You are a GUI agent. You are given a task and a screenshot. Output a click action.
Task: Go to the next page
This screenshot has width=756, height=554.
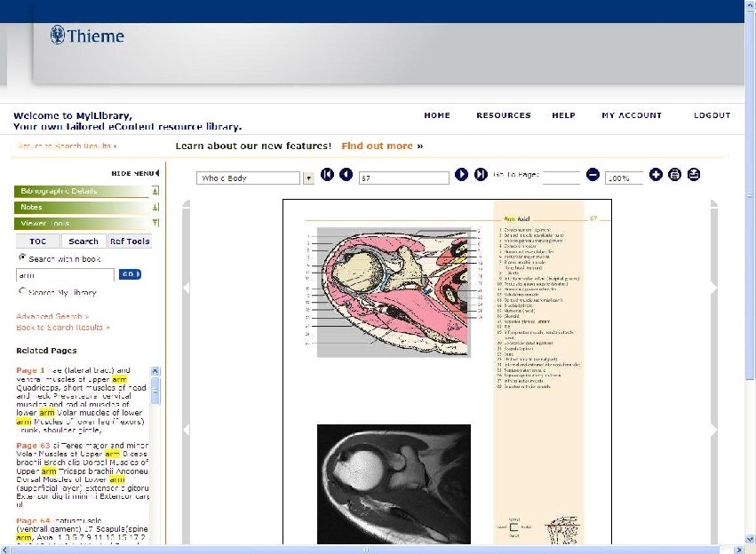point(461,175)
